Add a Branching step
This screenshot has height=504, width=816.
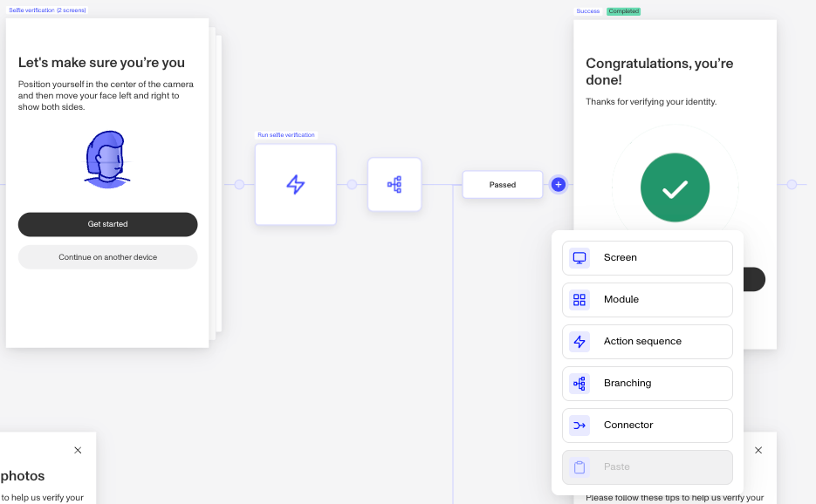point(648,384)
